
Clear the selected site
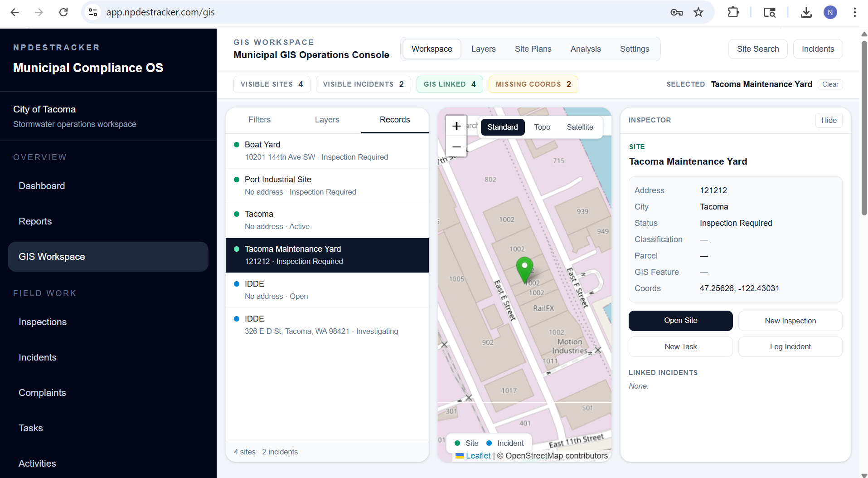click(x=830, y=84)
